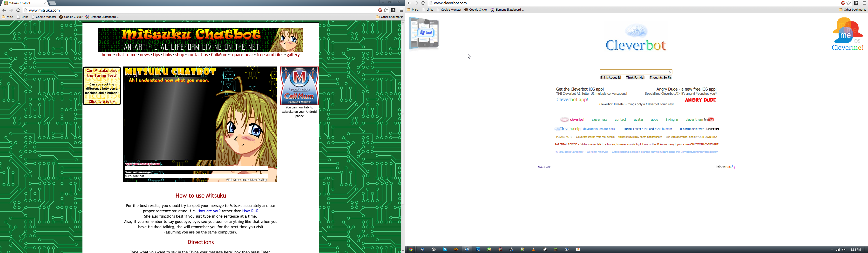Open Adblock Plus icon in Cleverbot window

[x=843, y=3]
